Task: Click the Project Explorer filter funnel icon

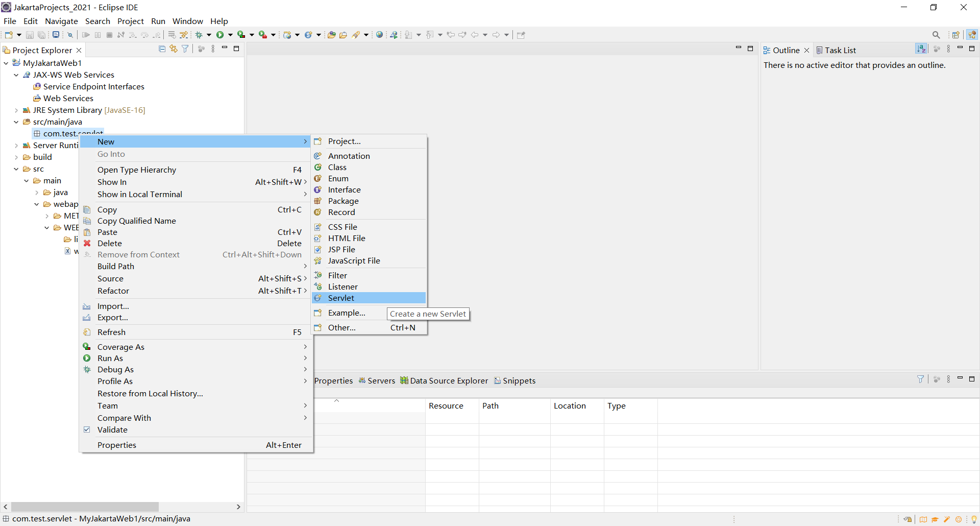Action: pos(185,49)
